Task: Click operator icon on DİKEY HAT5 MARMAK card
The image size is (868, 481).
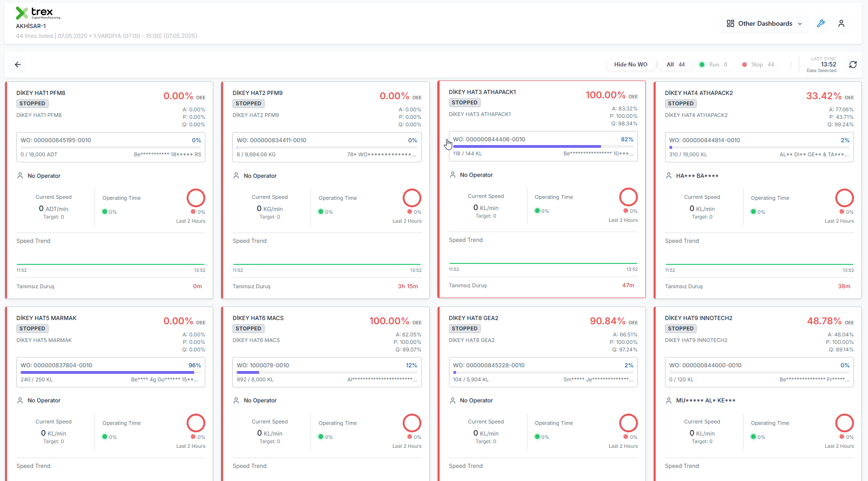Action: [20, 401]
